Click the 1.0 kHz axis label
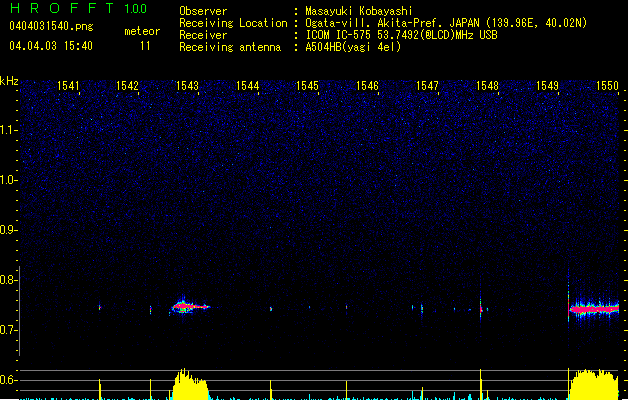Viewport: 629px width, 400px height. [8, 180]
